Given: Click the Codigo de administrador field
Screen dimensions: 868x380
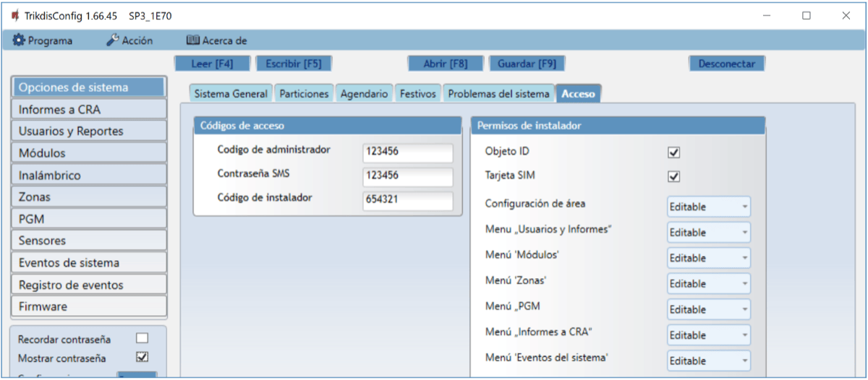Looking at the screenshot, I should 407,152.
